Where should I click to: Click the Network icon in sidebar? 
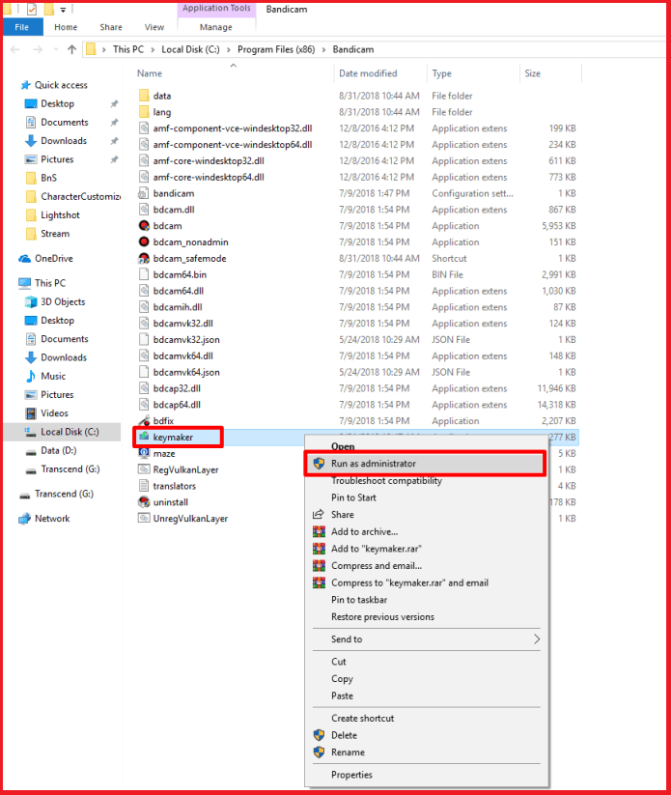[x=24, y=519]
